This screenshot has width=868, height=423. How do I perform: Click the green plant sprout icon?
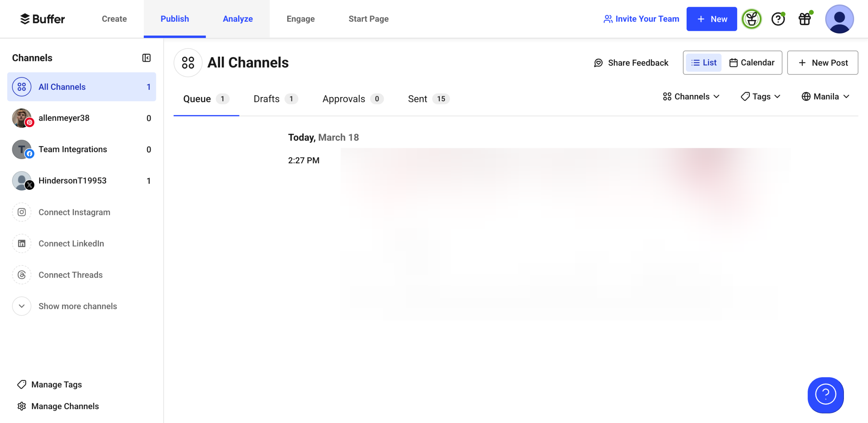(751, 19)
